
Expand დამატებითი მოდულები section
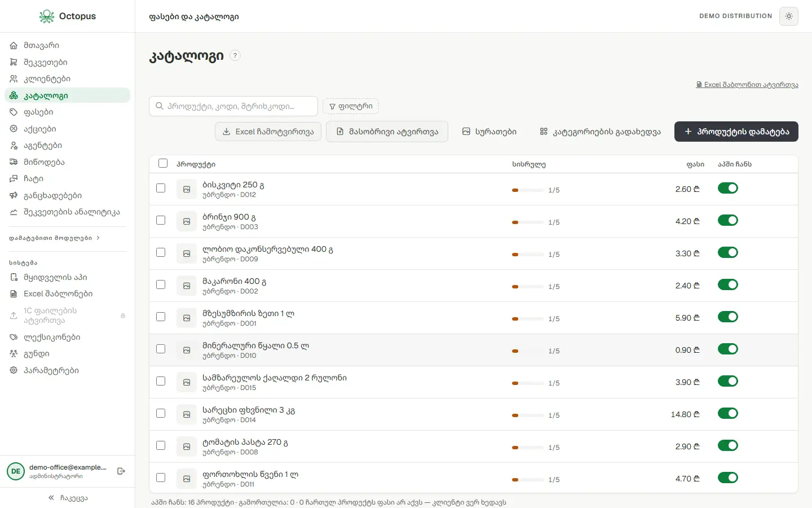pyautogui.click(x=55, y=238)
